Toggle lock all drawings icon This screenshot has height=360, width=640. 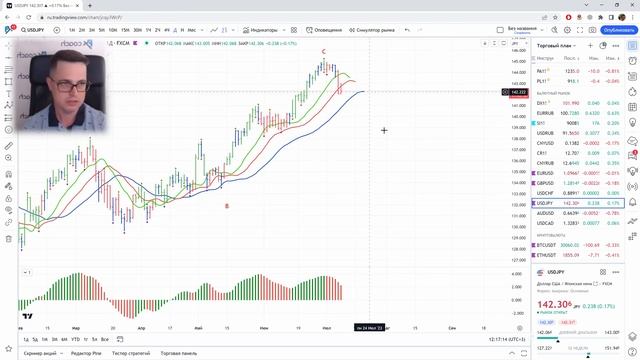9,198
